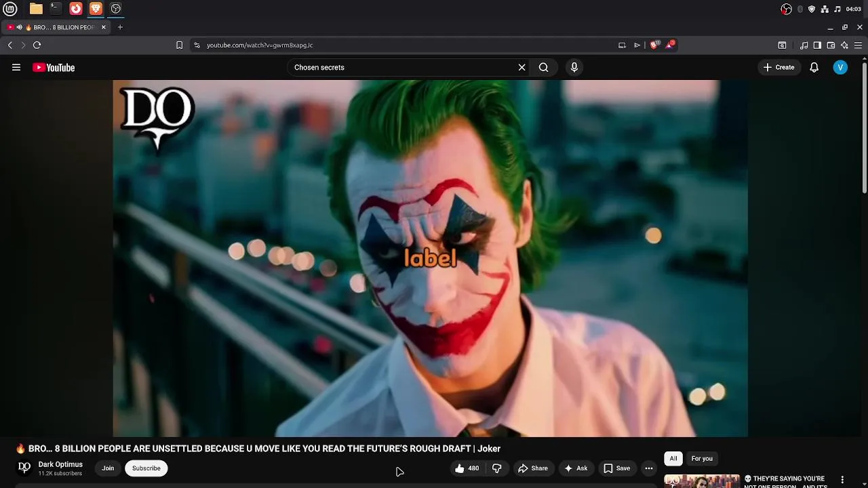Open the Linux Mint start menu
This screenshot has height=488, width=868.
(x=10, y=9)
